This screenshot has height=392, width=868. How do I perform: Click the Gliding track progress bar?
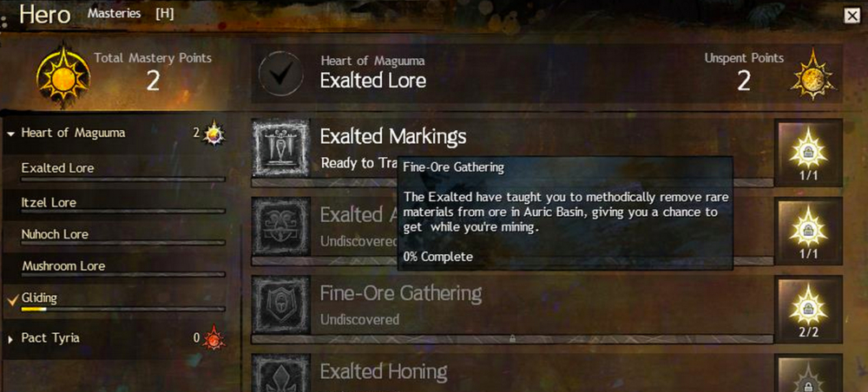(x=123, y=309)
